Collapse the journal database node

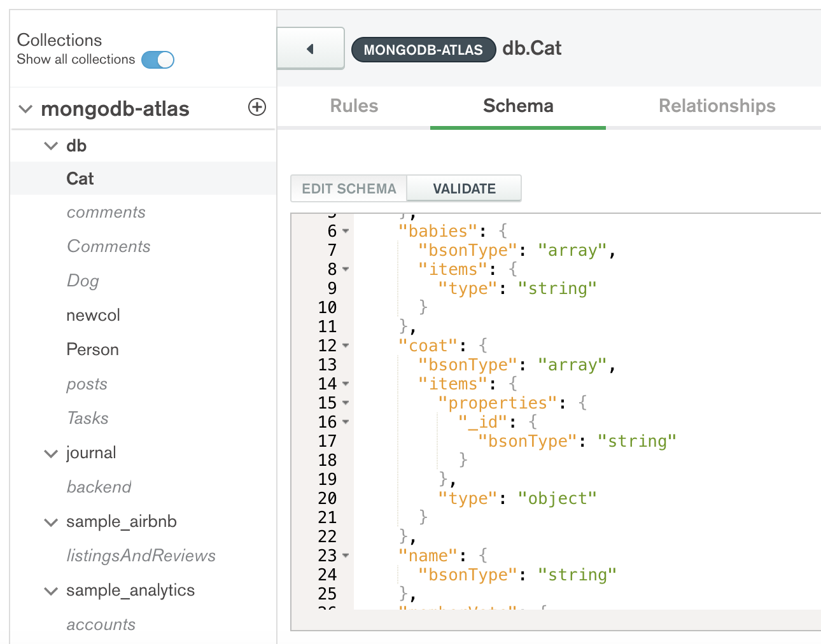point(51,453)
